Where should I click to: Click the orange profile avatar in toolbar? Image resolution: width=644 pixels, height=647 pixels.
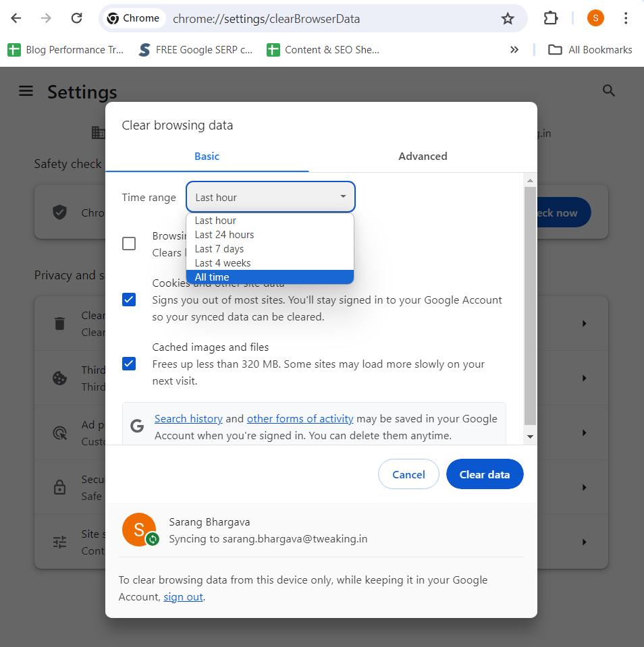[x=595, y=18]
